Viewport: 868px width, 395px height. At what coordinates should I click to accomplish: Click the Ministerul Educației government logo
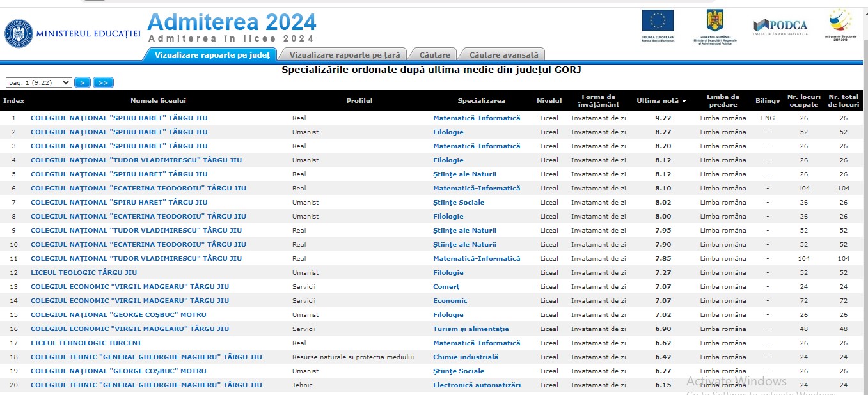tap(19, 33)
